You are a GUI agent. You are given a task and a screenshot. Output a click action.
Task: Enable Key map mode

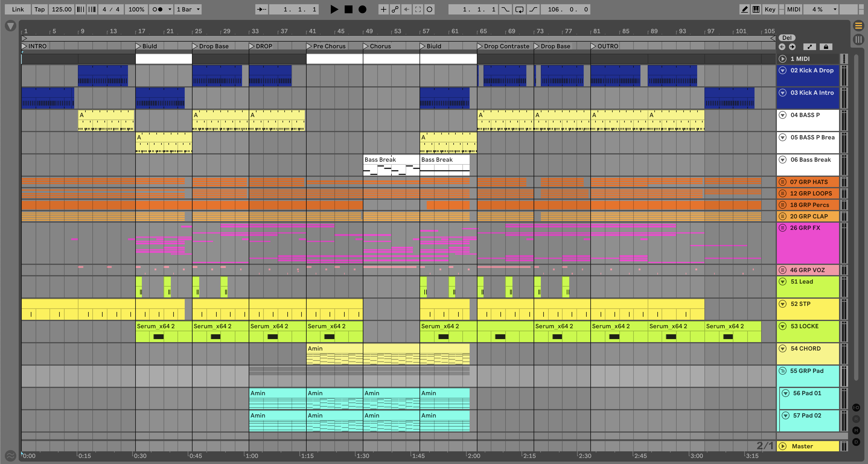click(770, 9)
